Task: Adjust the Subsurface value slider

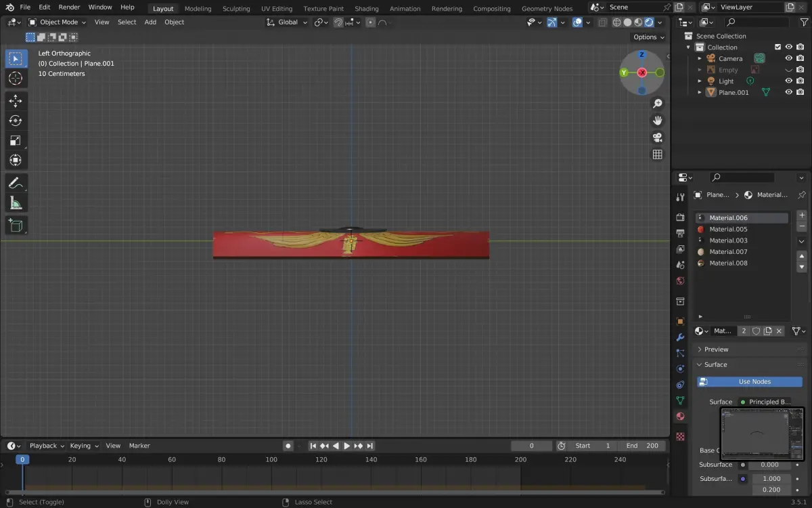Action: pyautogui.click(x=769, y=465)
